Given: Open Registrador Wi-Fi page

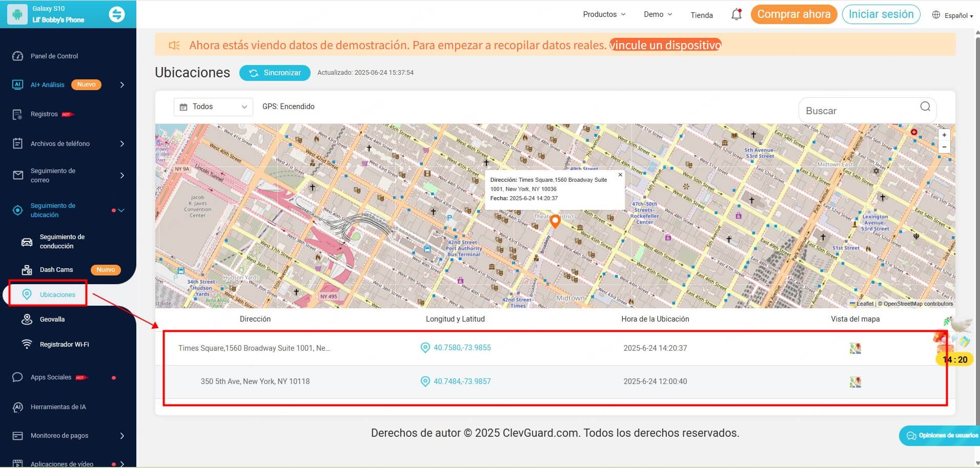Looking at the screenshot, I should [64, 344].
